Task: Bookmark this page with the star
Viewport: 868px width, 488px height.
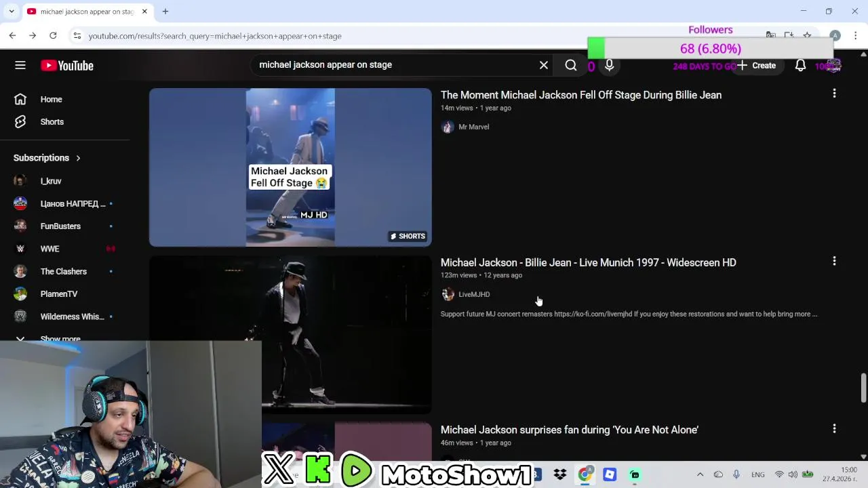Action: tap(807, 35)
